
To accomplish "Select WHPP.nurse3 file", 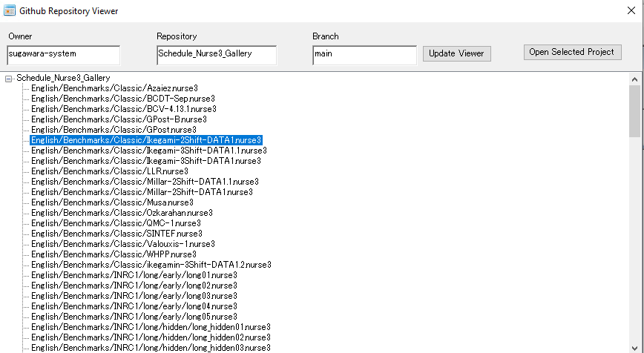I will (x=114, y=254).
